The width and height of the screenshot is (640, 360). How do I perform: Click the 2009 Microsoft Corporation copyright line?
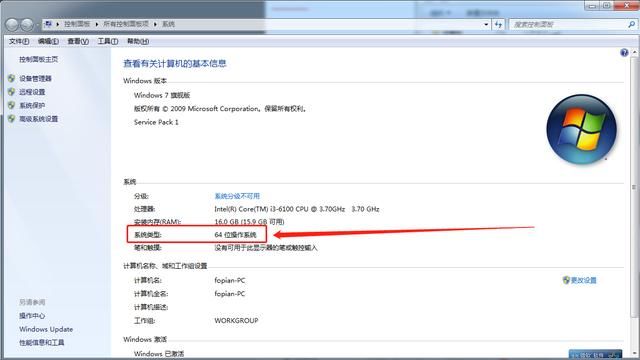point(220,109)
